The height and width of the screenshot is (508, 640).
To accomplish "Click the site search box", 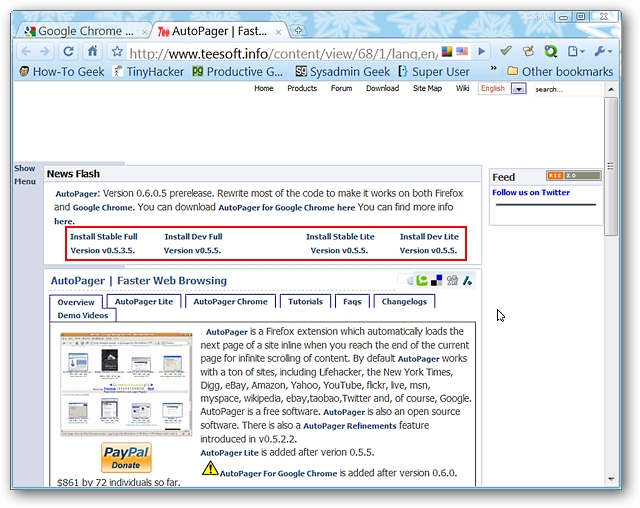I will point(567,89).
